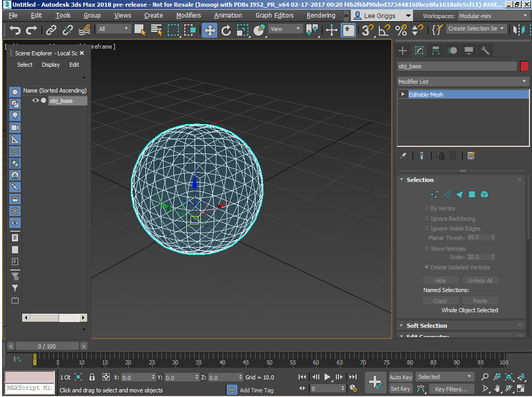Click the Unhide All button

tap(480, 280)
